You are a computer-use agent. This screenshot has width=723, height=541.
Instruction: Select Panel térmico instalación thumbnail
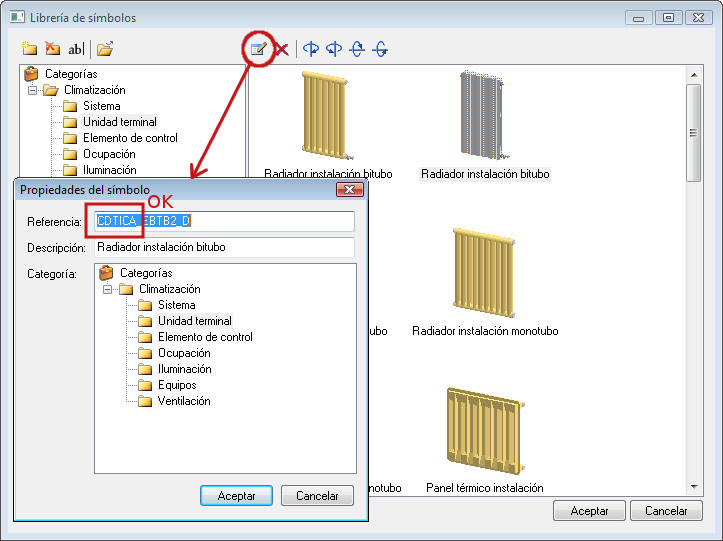tap(486, 430)
